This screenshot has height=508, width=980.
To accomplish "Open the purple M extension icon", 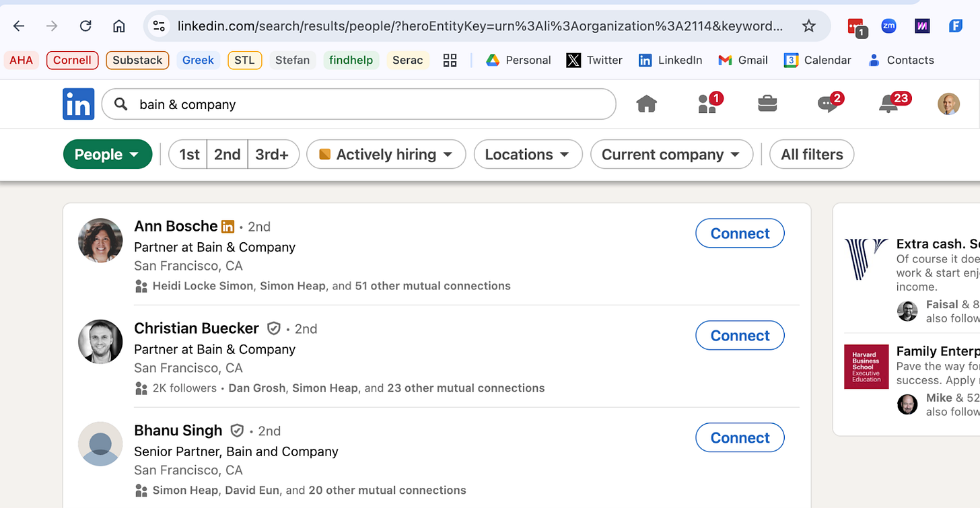I will point(922,26).
